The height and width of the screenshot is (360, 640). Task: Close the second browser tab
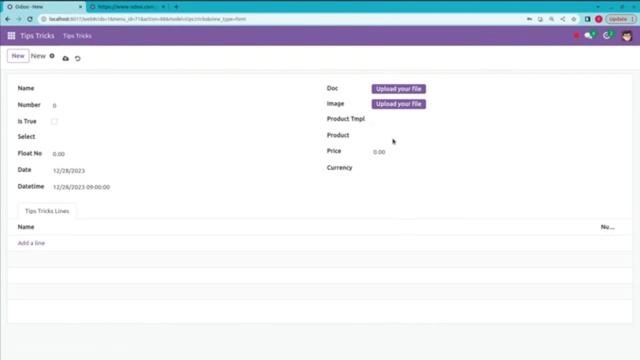163,7
